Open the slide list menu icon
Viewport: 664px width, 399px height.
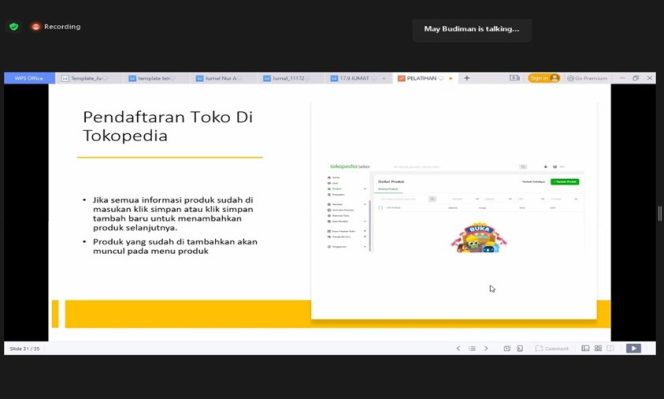472,348
